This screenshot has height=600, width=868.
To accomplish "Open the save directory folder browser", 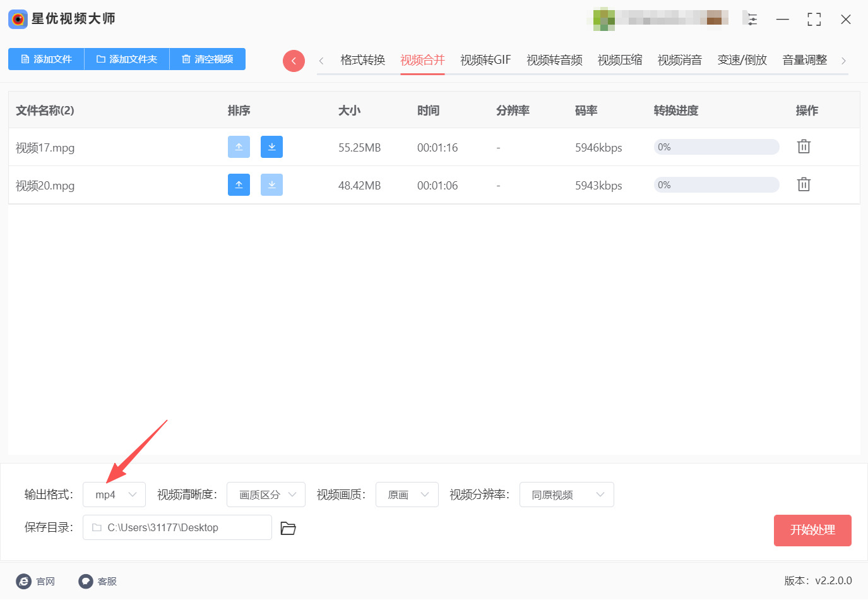I will [x=288, y=528].
